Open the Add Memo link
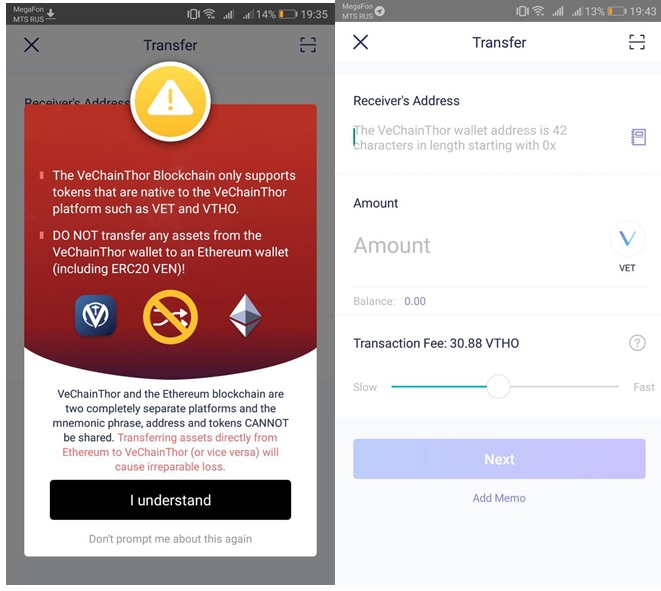The height and width of the screenshot is (591, 661). 499,498
